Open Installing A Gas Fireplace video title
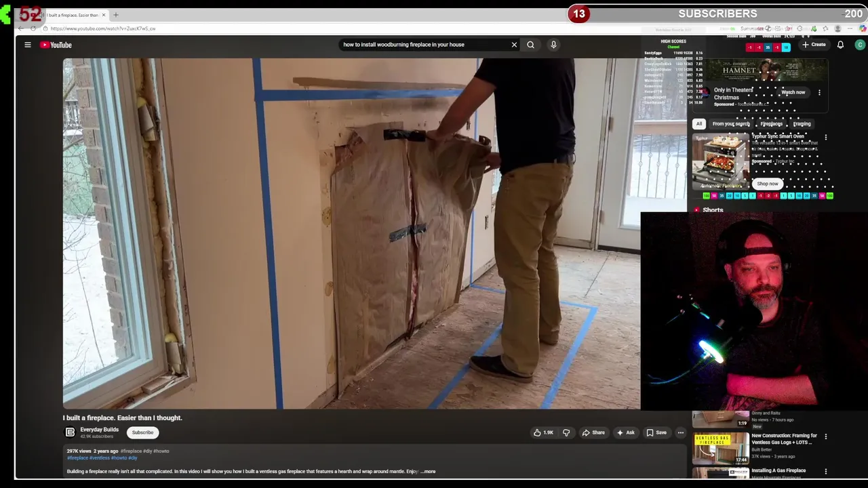The image size is (868, 488). (x=778, y=470)
